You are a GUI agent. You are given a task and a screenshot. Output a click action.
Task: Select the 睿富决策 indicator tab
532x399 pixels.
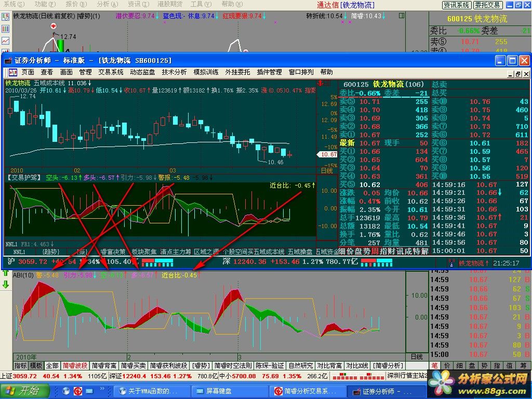click(x=113, y=252)
